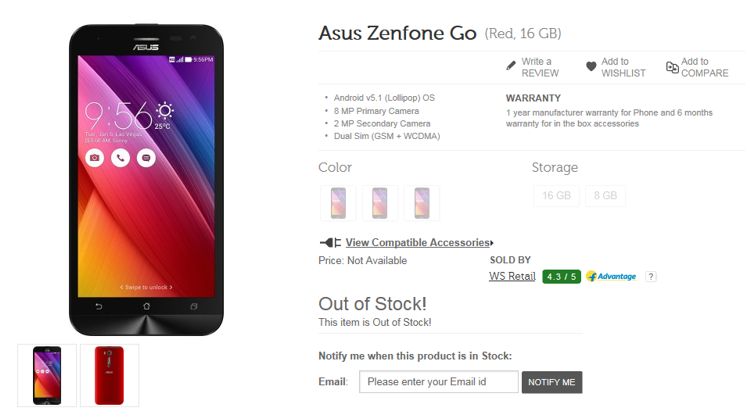Select the first color variant swatch

(337, 202)
